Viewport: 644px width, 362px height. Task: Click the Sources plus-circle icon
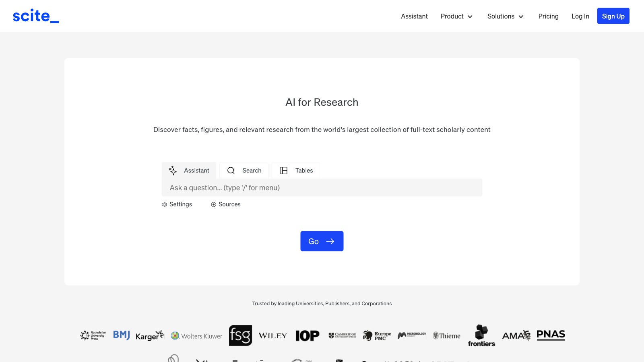pyautogui.click(x=214, y=205)
